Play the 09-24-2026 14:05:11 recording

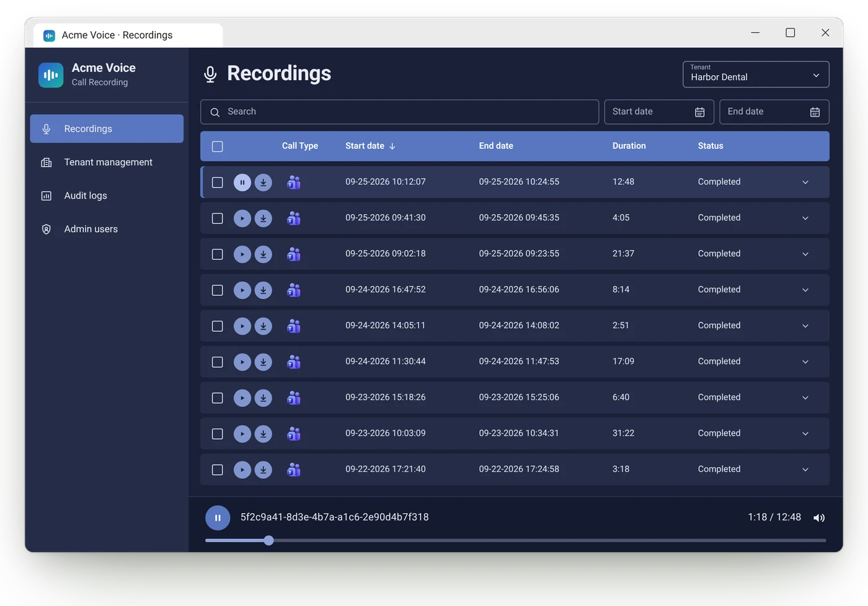click(x=242, y=326)
